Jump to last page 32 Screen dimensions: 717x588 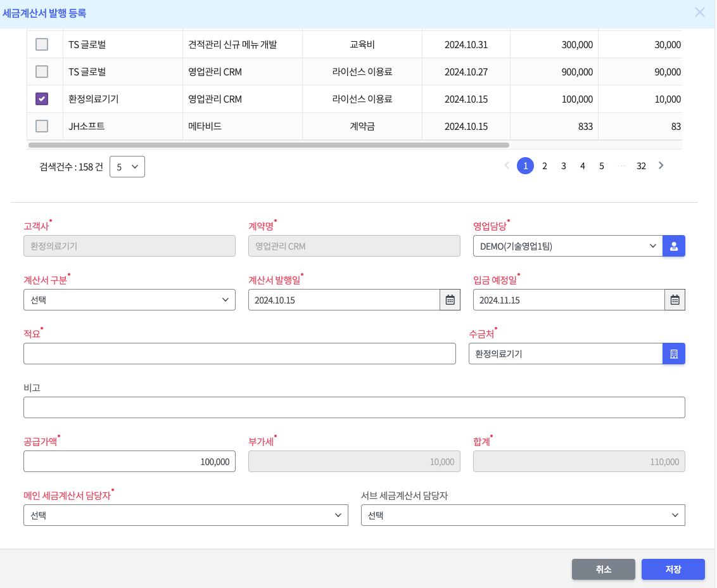641,166
